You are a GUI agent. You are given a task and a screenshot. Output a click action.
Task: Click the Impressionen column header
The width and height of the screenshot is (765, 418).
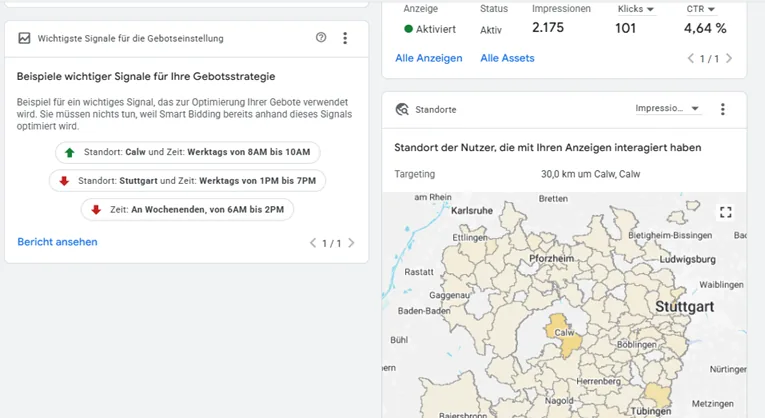(x=561, y=9)
